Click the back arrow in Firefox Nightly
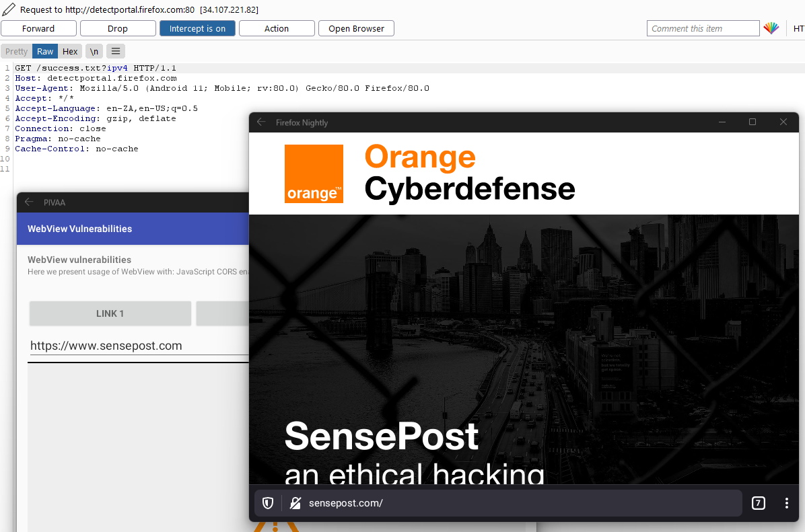The image size is (805, 532). pos(261,122)
